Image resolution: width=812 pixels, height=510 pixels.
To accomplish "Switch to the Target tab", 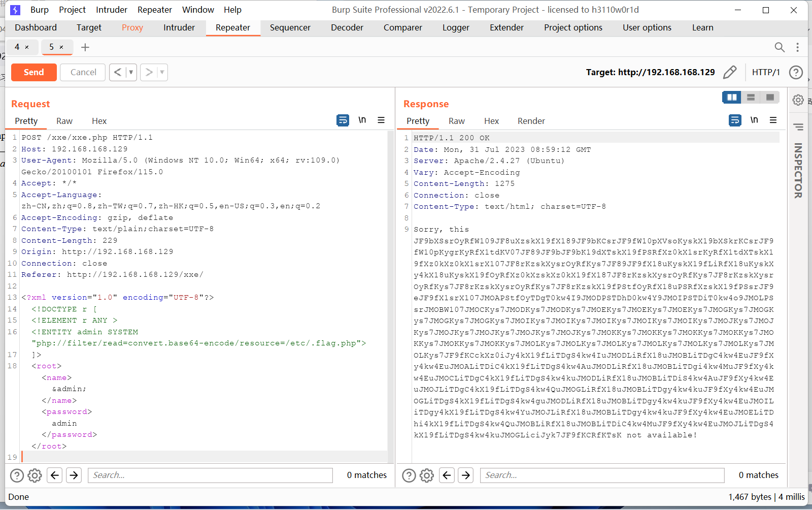I will (x=89, y=27).
